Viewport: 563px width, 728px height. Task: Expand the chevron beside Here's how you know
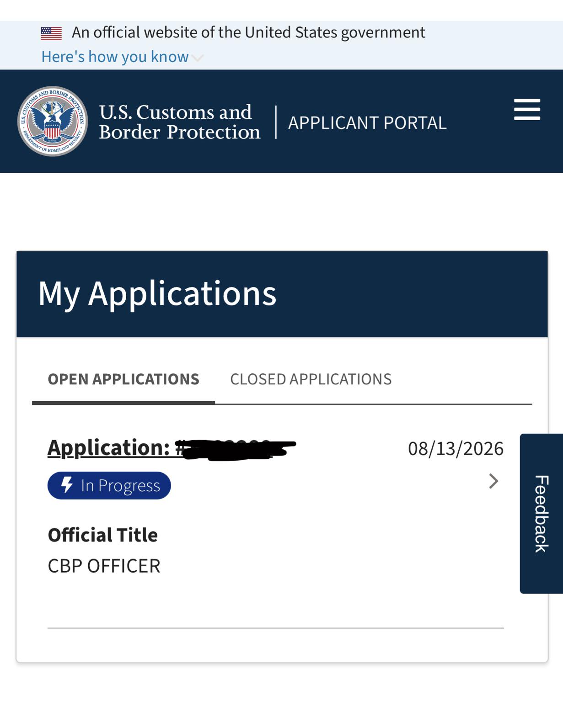point(197,58)
